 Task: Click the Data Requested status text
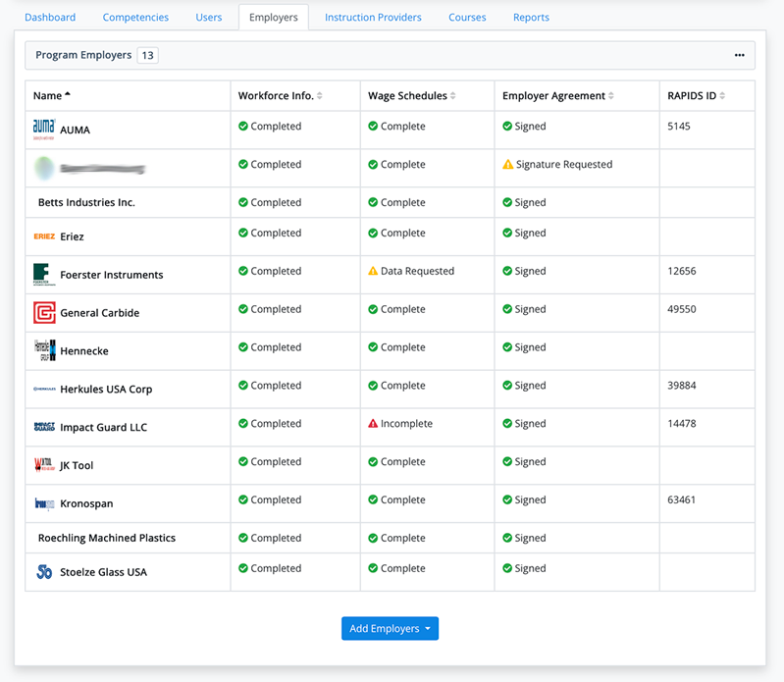[x=417, y=271]
